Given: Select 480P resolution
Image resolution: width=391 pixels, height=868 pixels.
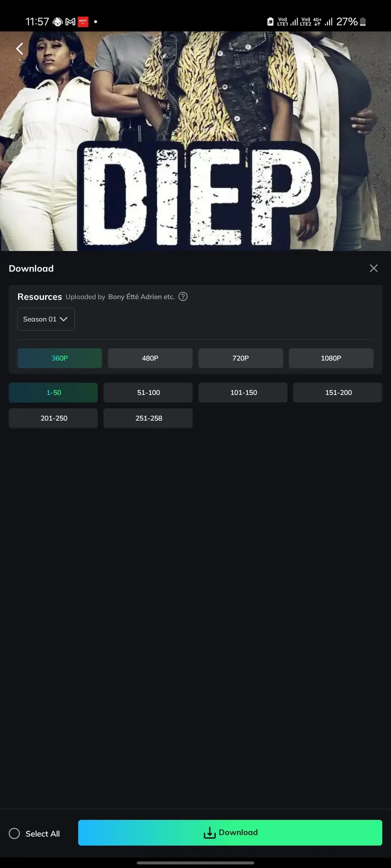Looking at the screenshot, I should [x=150, y=358].
